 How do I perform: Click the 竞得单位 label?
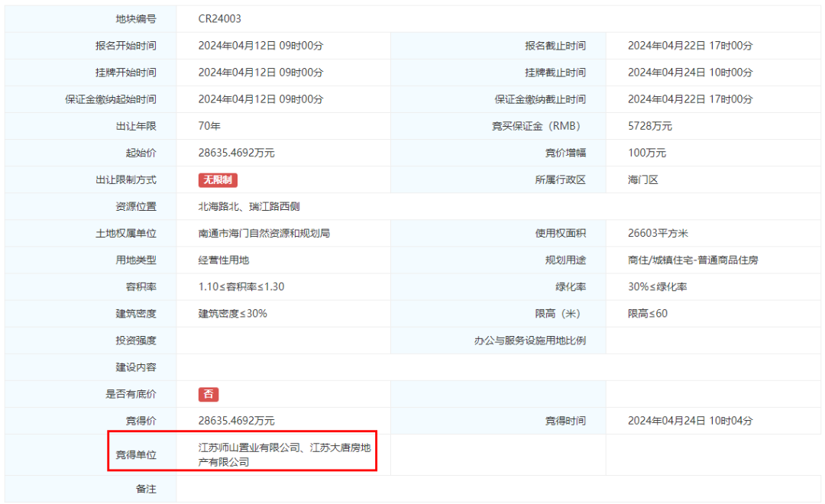pyautogui.click(x=136, y=455)
